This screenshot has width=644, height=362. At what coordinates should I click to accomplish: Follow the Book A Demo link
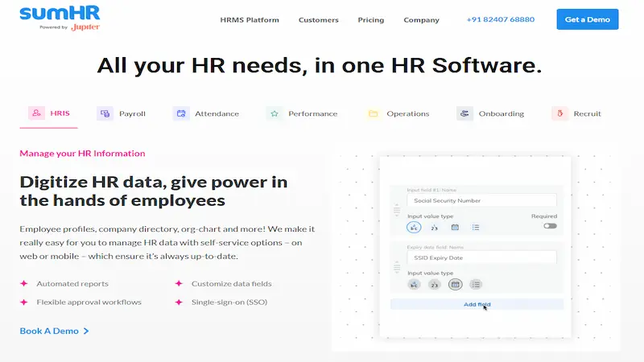[54, 331]
